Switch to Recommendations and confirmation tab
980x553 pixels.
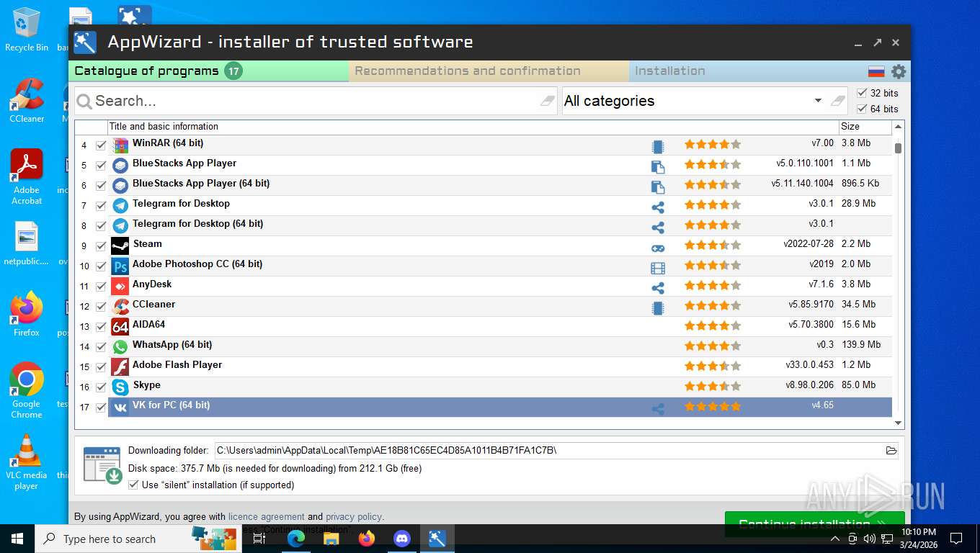(489, 71)
